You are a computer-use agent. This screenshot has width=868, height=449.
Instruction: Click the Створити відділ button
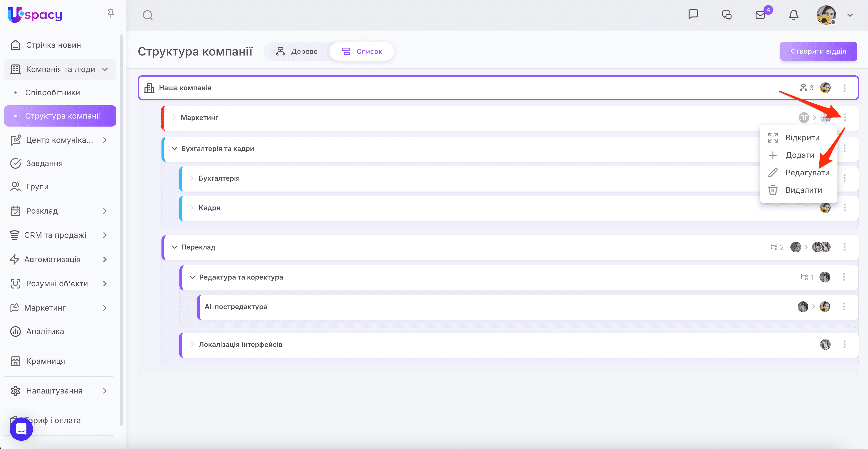click(x=818, y=51)
